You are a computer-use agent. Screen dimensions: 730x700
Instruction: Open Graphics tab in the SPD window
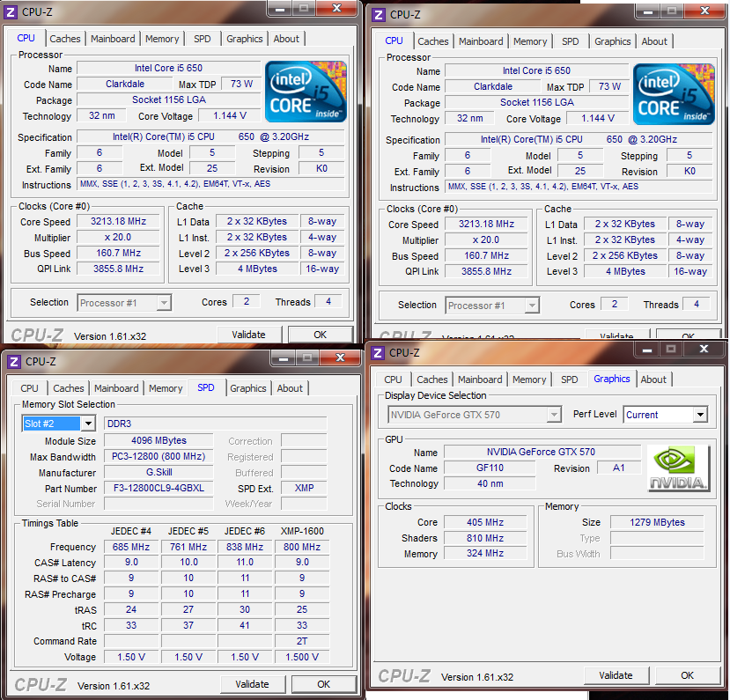(x=248, y=388)
